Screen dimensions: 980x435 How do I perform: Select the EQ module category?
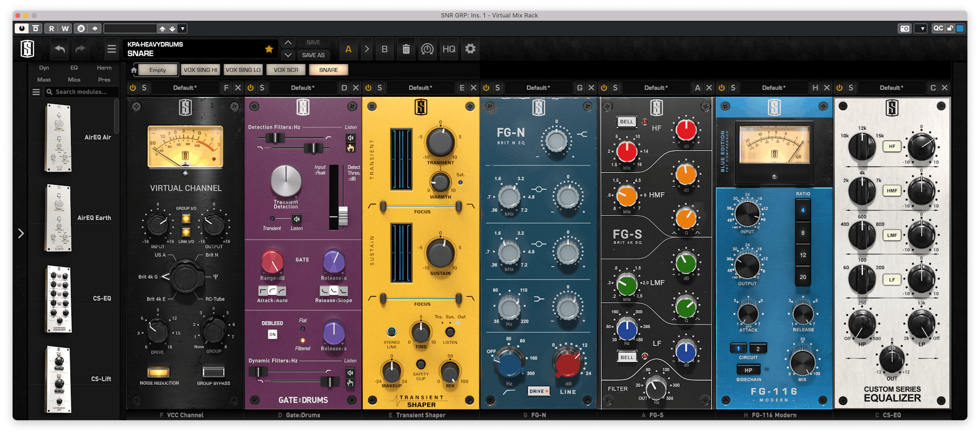click(74, 67)
